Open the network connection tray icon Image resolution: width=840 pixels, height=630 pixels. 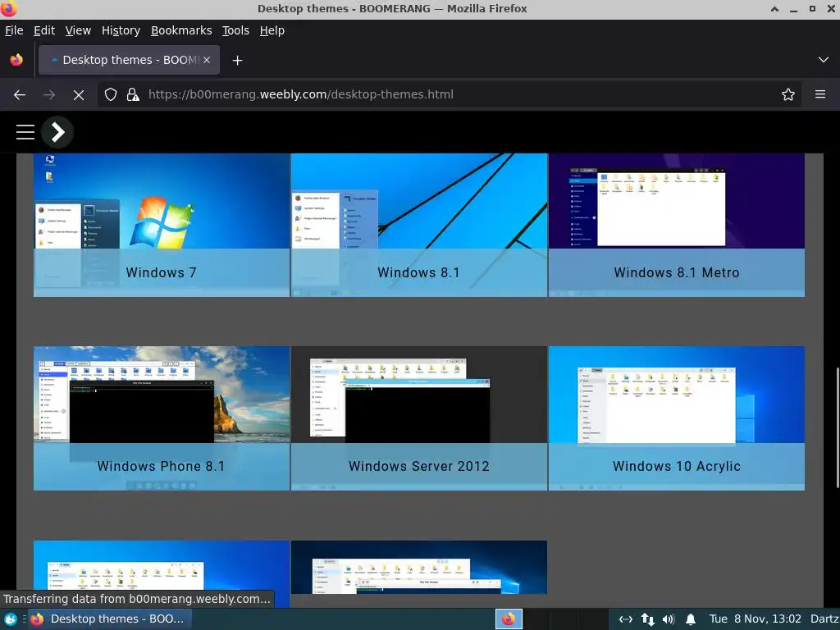tap(626, 619)
